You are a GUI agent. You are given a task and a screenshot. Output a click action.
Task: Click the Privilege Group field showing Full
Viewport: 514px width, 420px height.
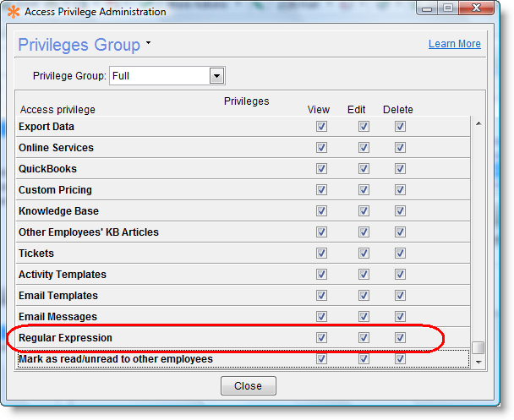pos(159,76)
